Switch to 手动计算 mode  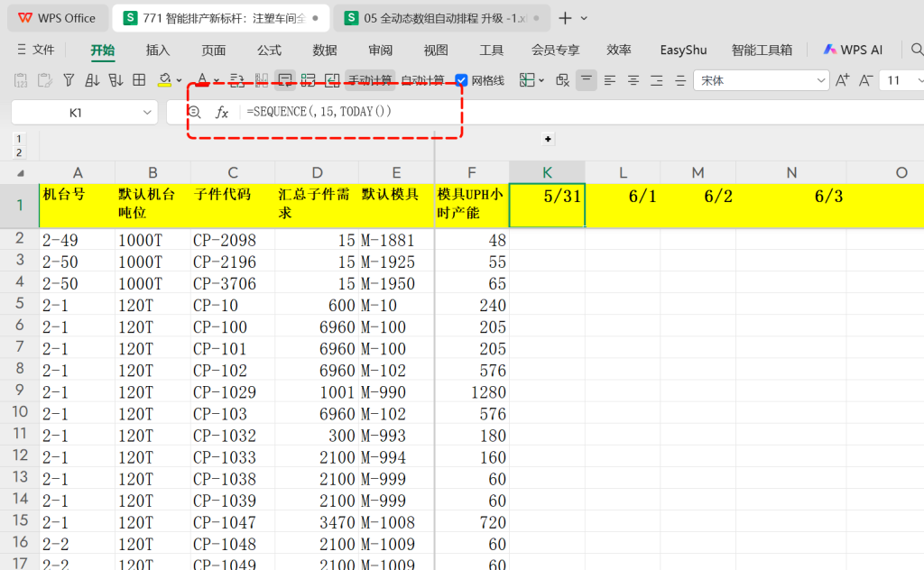coord(369,80)
